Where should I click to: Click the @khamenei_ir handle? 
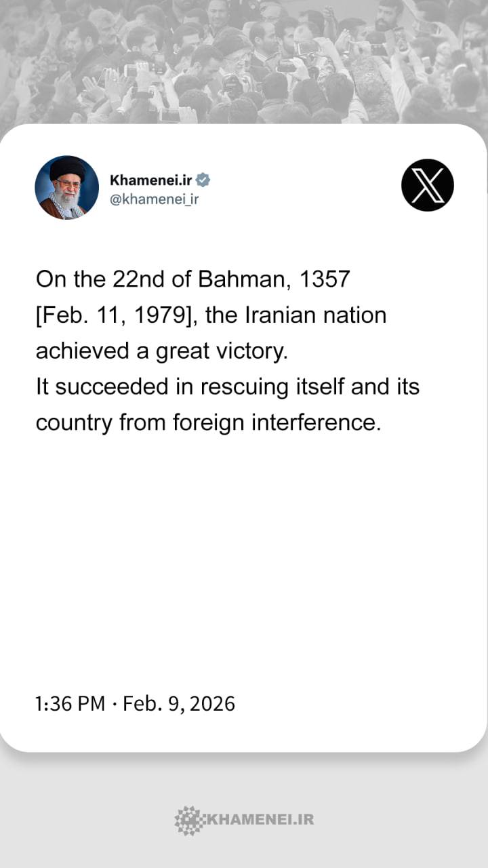(x=154, y=199)
